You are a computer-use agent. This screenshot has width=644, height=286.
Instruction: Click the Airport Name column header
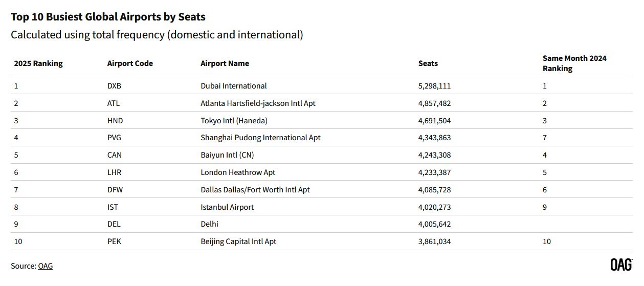[225, 63]
